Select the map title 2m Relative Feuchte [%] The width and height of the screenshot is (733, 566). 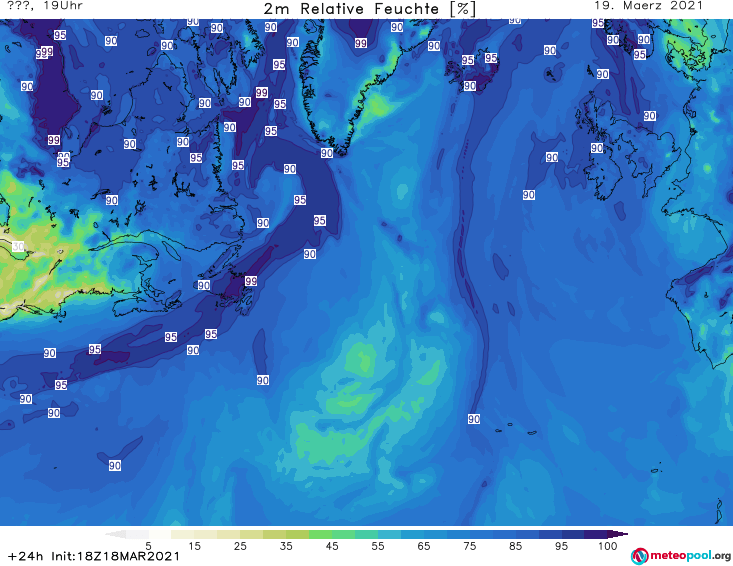click(x=370, y=9)
